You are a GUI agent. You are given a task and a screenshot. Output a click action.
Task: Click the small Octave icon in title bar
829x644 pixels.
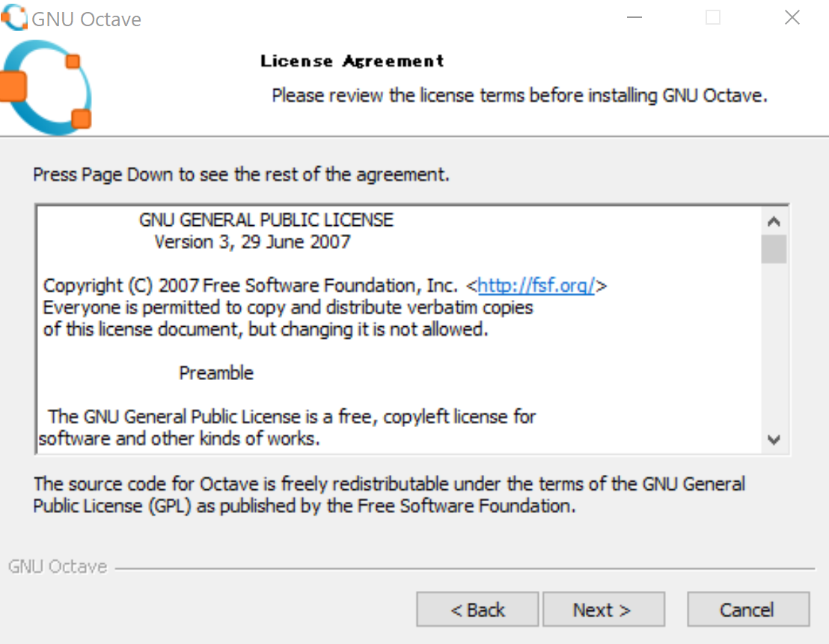tap(14, 17)
